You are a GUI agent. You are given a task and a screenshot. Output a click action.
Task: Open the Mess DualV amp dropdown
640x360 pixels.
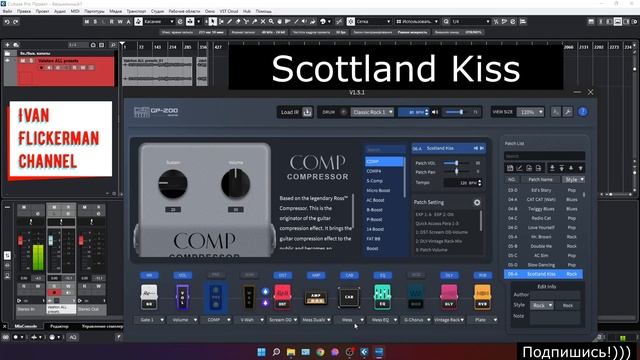316,320
